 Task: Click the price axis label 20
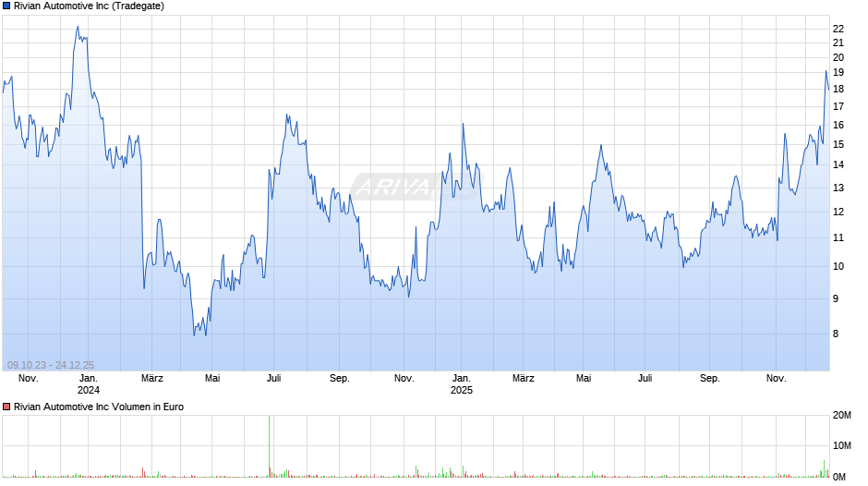pos(838,57)
